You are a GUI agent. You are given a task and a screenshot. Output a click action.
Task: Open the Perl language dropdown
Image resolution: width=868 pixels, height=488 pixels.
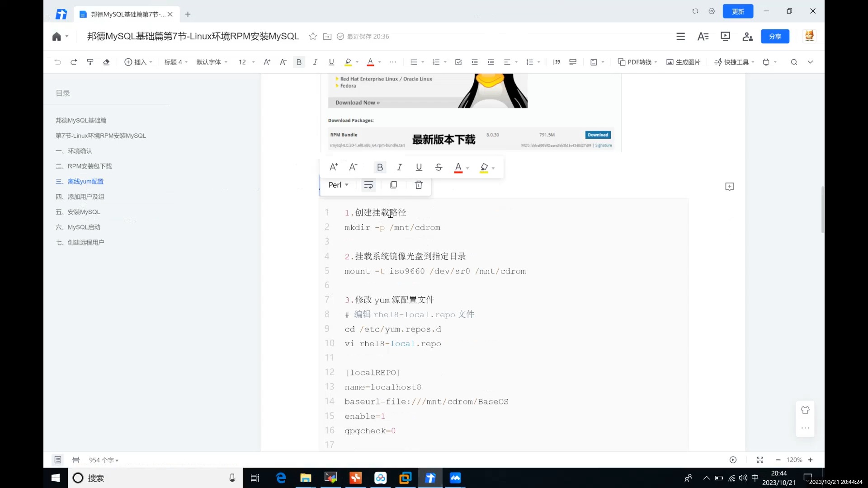[338, 185]
